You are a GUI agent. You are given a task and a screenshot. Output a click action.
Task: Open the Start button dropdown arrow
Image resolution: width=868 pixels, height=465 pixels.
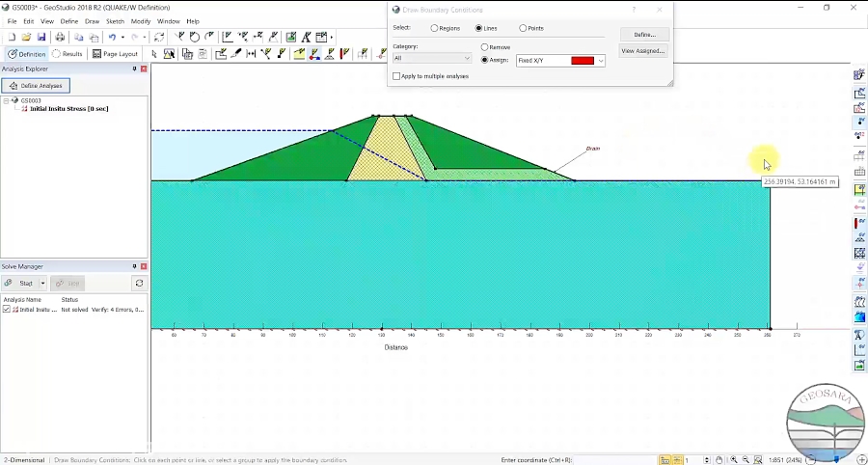pyautogui.click(x=42, y=284)
